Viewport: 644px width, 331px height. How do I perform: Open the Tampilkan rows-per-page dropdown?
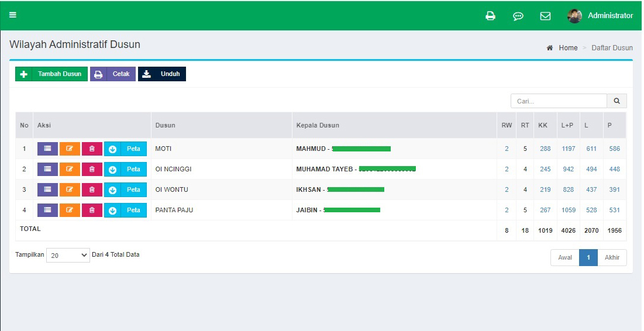[x=68, y=255]
